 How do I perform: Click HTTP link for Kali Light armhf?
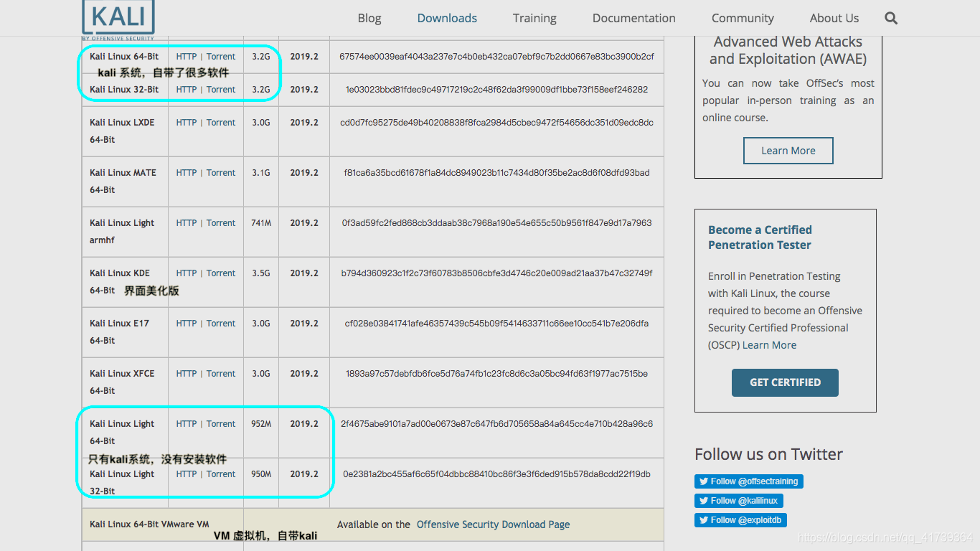pos(187,223)
